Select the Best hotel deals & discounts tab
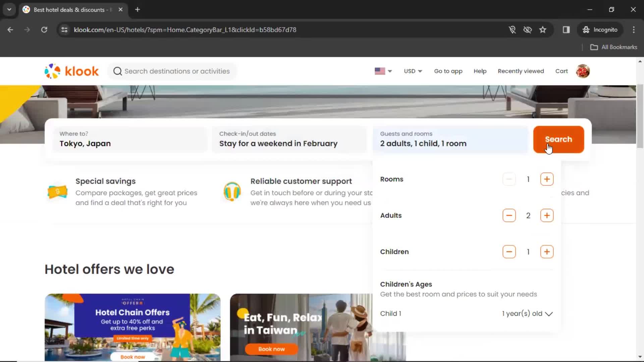 tap(73, 10)
